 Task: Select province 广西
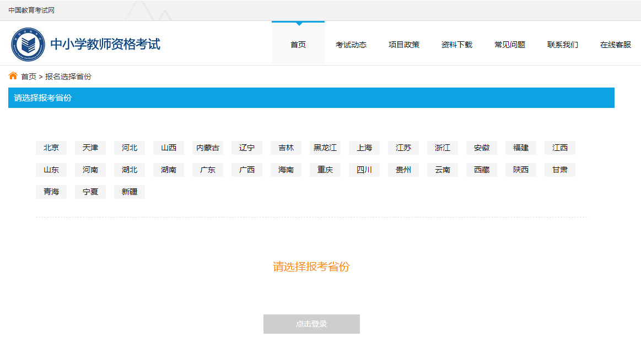247,170
